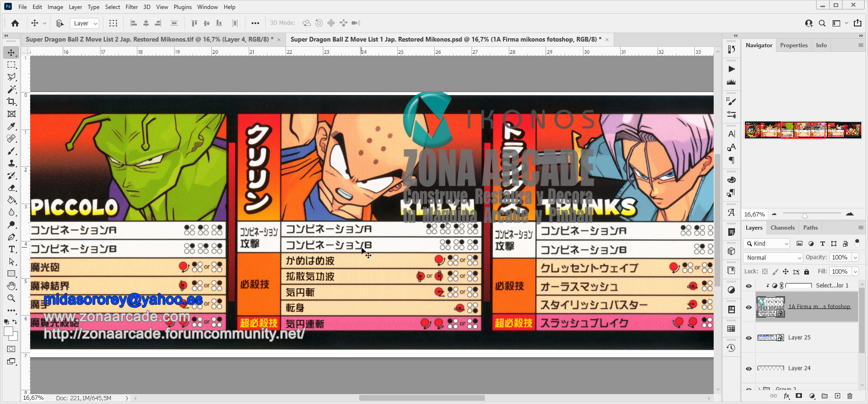Screen dimensions: 868x404
Task: Open the Normal blend mode dropdown
Action: (773, 258)
